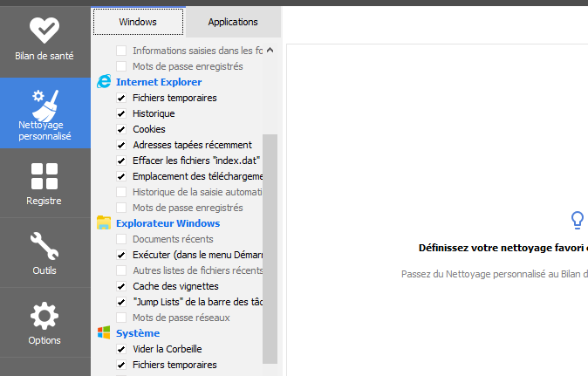Uncheck Jump Lists de la barre des tâches
The width and height of the screenshot is (588, 376).
[x=121, y=302]
